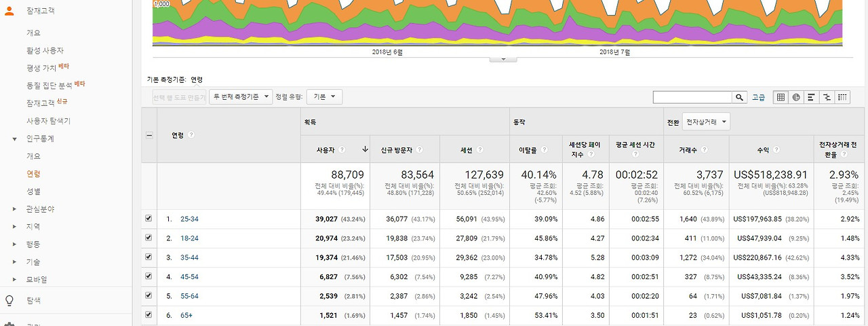Uncheck the 65+ row checkbox
Image resolution: width=868 pixels, height=326 pixels.
tap(149, 314)
